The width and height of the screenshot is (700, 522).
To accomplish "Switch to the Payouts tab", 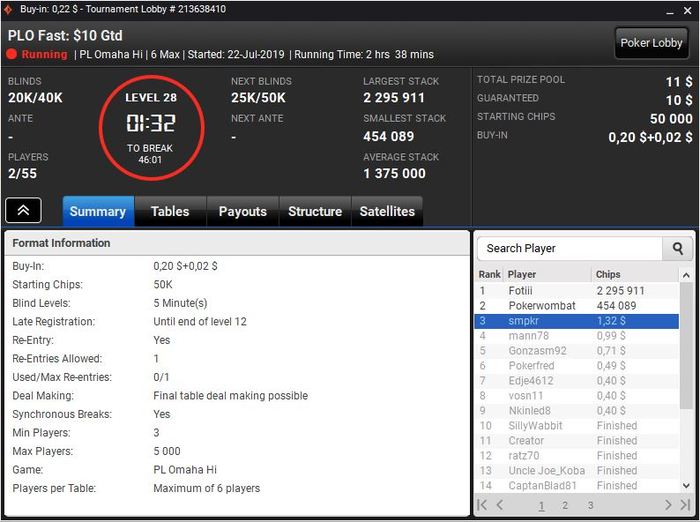I will coord(242,211).
